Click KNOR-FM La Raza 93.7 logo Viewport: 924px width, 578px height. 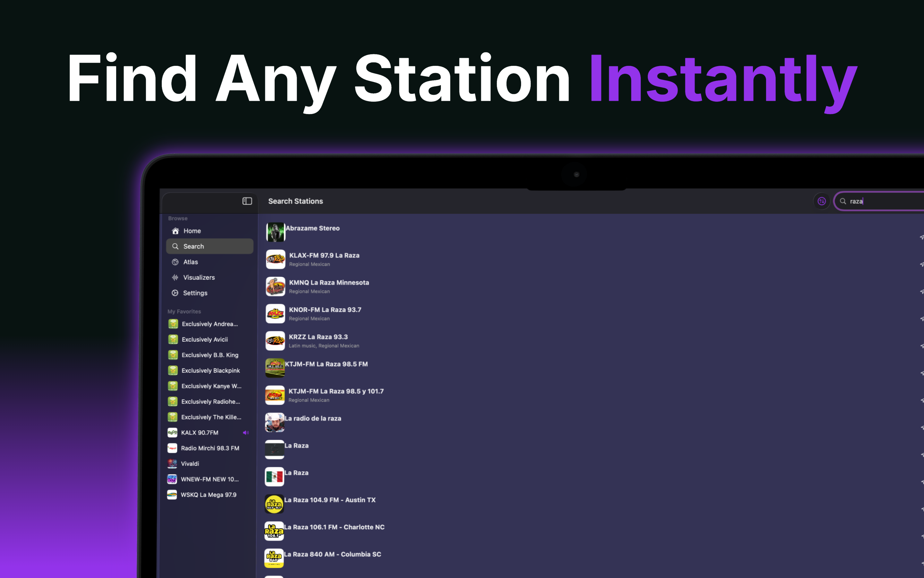[x=275, y=313]
